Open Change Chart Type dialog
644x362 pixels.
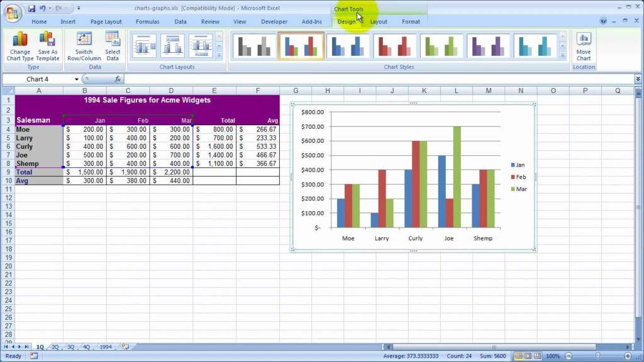20,47
